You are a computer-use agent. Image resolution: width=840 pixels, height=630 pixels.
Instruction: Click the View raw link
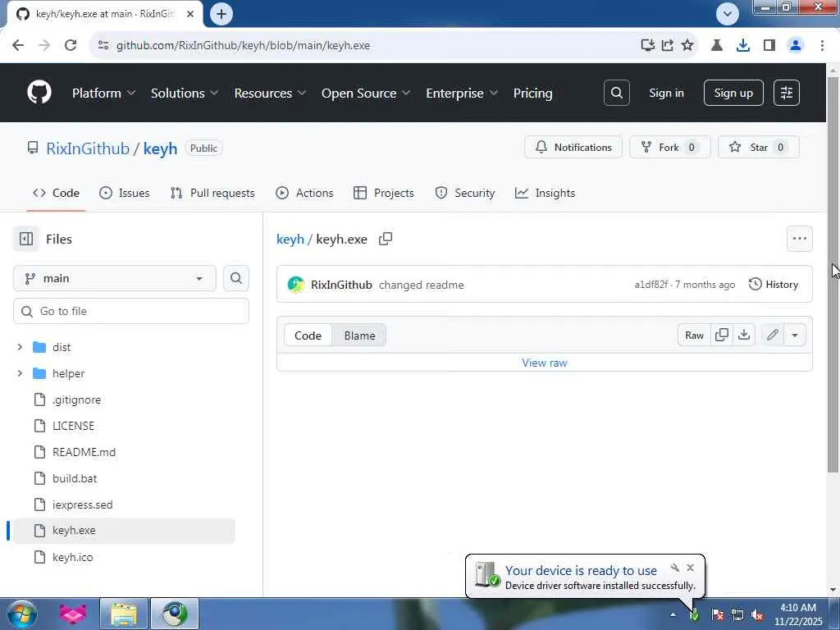click(x=545, y=363)
